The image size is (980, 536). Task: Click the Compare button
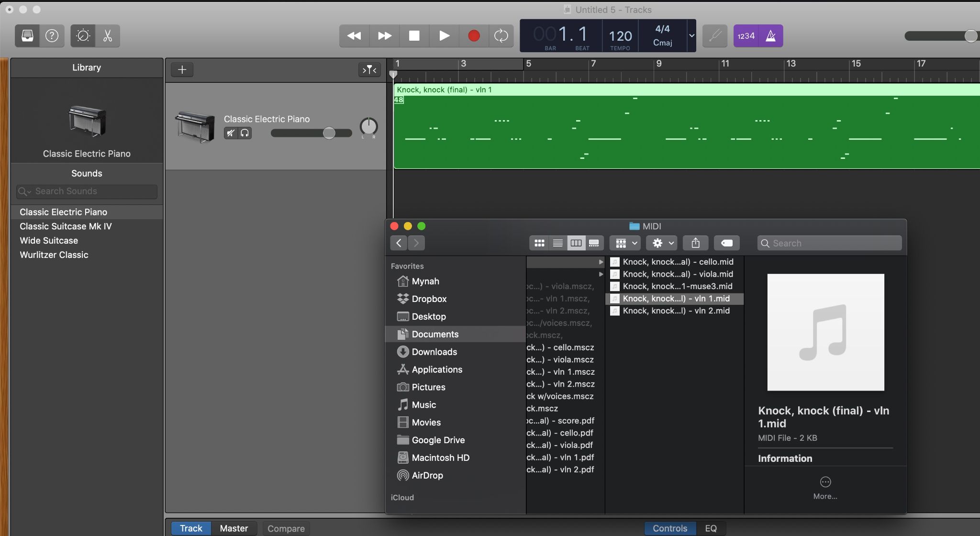click(286, 528)
